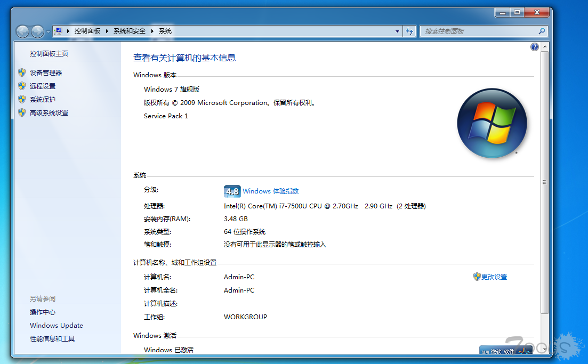Open 系统保护 link
This screenshot has width=588, height=364.
(x=42, y=99)
